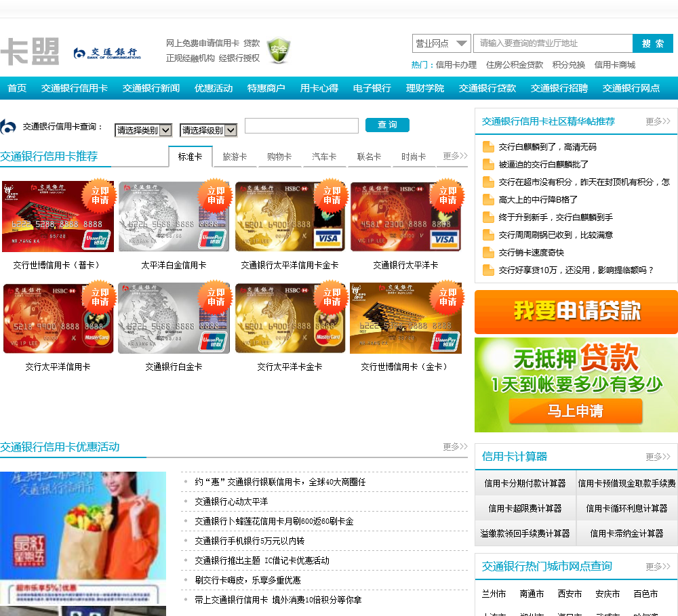The image size is (678, 616).
Task: Click the credit card query text field
Action: click(x=302, y=126)
